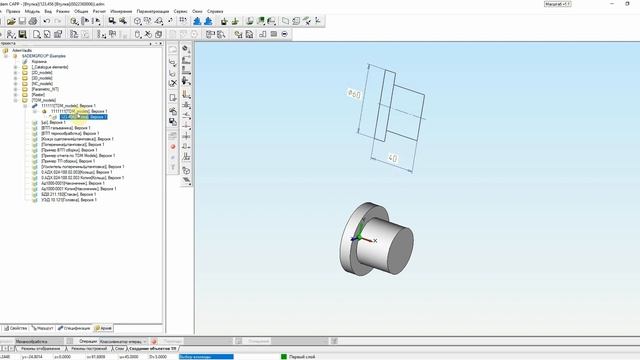Screen dimensions: 640x360
Task: Switch to the Слои tab
Action: 119,349
